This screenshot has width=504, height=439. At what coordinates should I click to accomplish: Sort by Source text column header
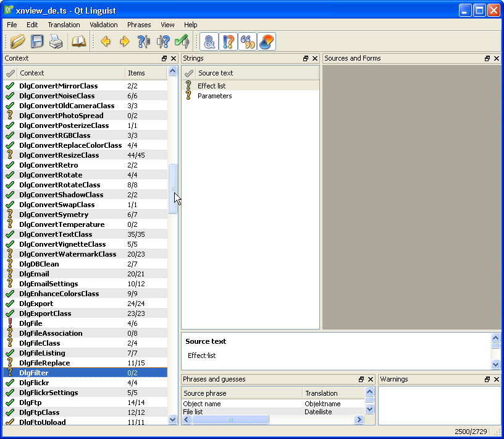click(257, 73)
